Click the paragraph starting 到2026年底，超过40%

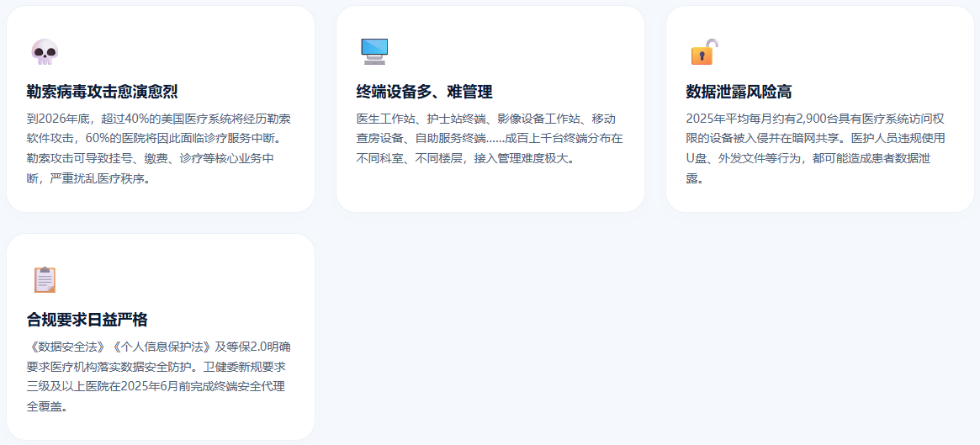[x=159, y=148]
